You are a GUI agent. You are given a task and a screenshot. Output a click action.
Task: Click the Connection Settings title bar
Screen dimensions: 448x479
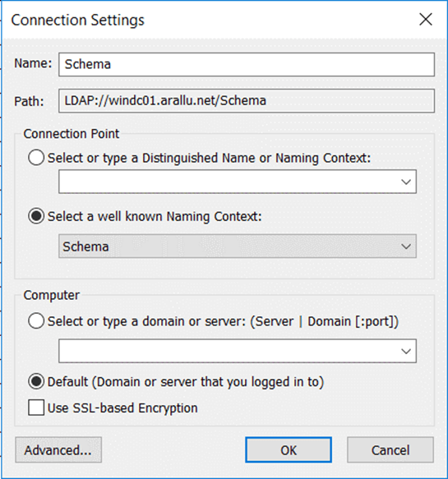208,21
